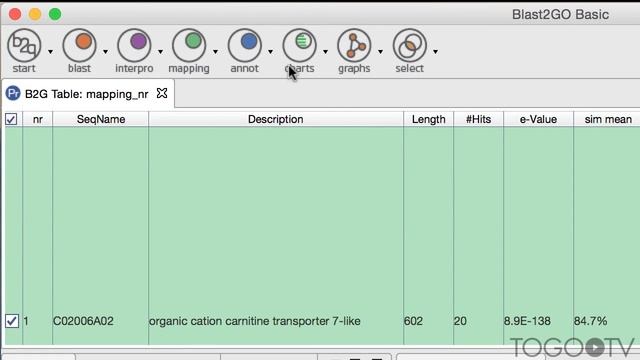Click the 20 hits cell

460,321
